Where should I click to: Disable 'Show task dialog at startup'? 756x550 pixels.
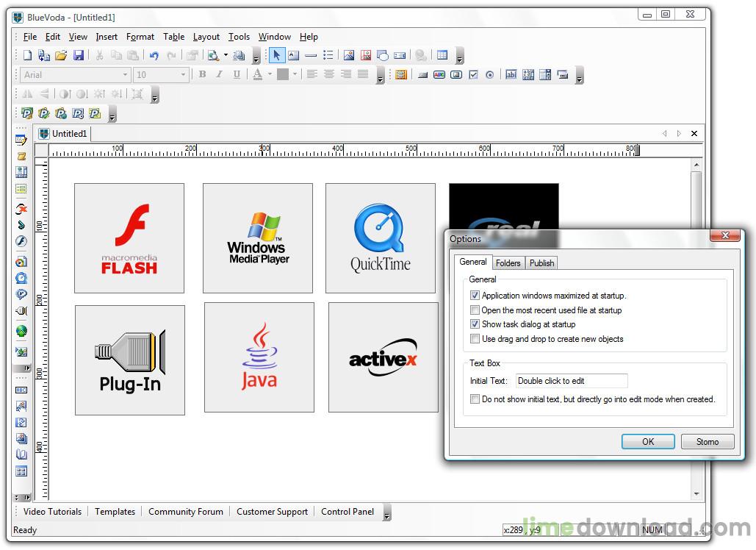coord(475,324)
